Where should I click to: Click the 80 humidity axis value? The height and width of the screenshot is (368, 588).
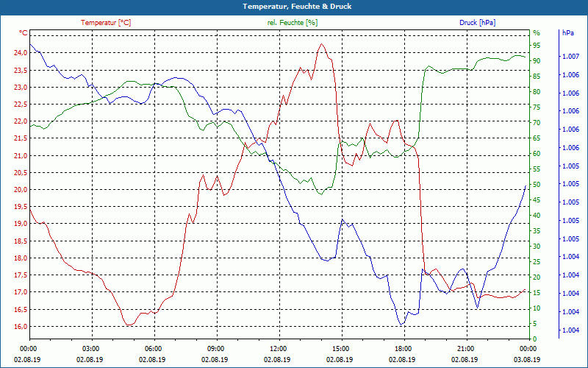[x=537, y=91]
